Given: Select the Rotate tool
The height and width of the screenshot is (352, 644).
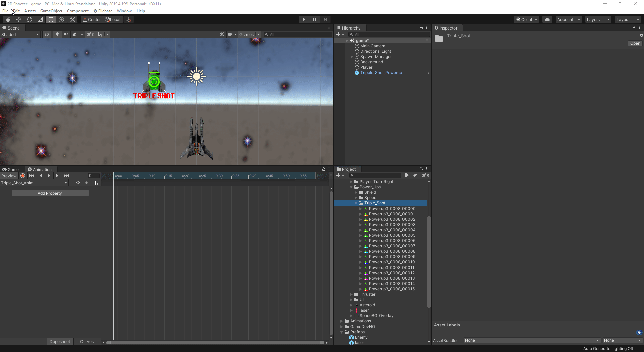Looking at the screenshot, I should point(30,19).
